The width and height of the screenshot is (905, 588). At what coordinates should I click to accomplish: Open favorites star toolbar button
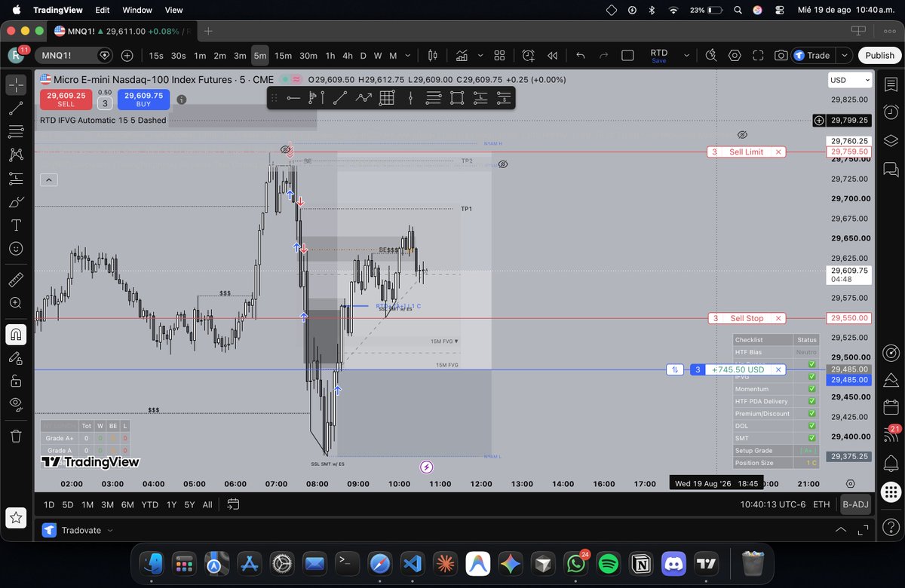pos(16,517)
